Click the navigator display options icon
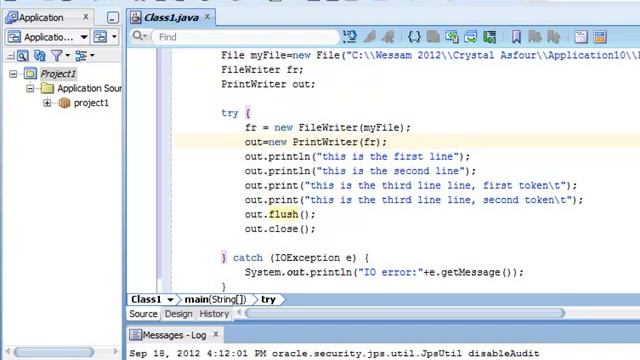The width and height of the screenshot is (640, 360). [81, 56]
